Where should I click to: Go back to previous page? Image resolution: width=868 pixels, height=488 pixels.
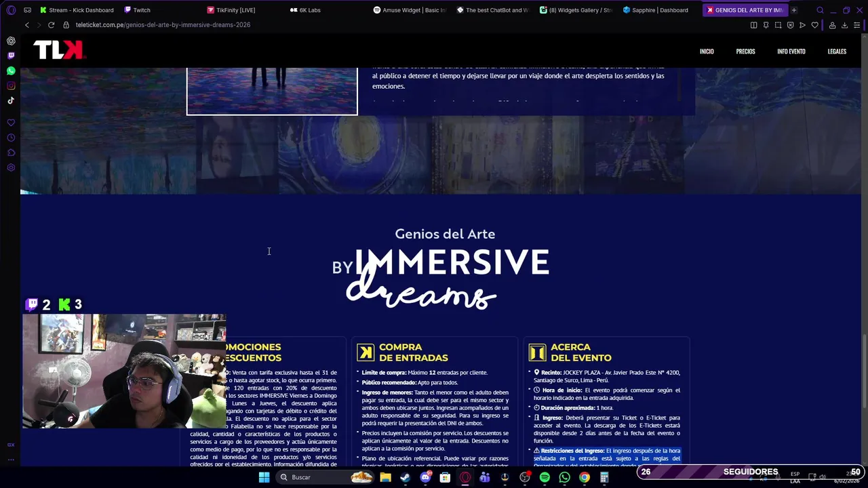(27, 25)
